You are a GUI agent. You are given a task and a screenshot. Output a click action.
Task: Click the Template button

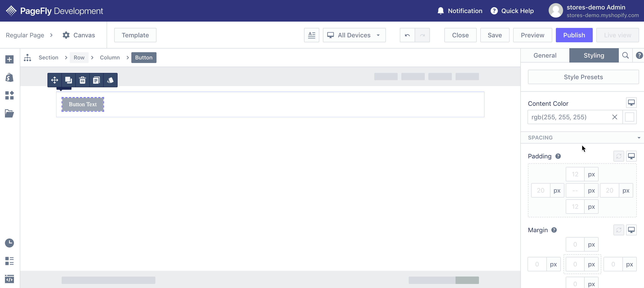(x=135, y=35)
